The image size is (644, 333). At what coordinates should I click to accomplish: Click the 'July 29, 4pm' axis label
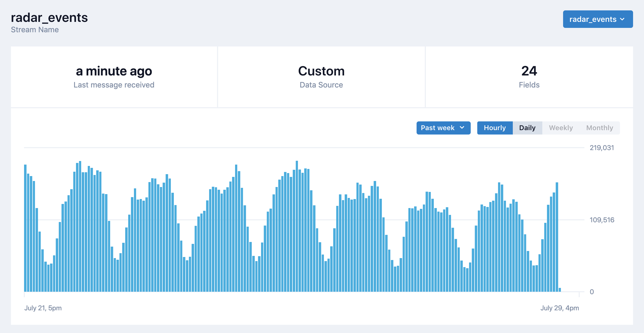(560, 308)
